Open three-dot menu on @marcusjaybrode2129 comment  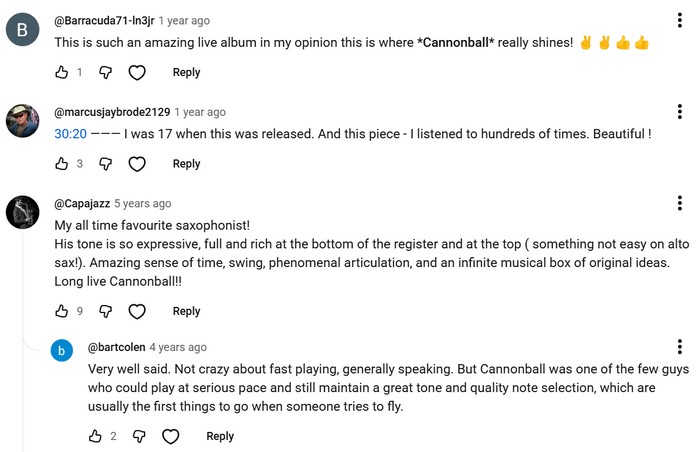click(x=679, y=112)
